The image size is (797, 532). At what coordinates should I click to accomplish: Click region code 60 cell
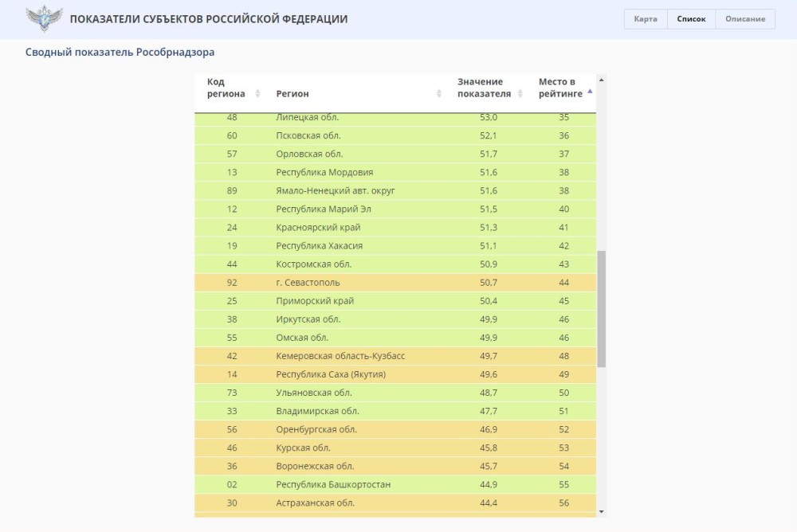(x=232, y=135)
